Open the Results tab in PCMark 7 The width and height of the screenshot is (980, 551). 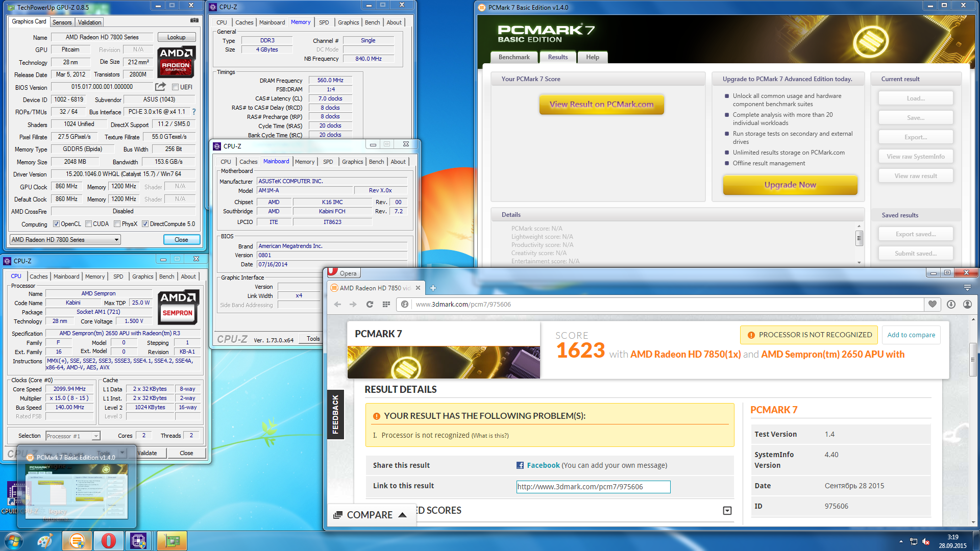point(557,57)
